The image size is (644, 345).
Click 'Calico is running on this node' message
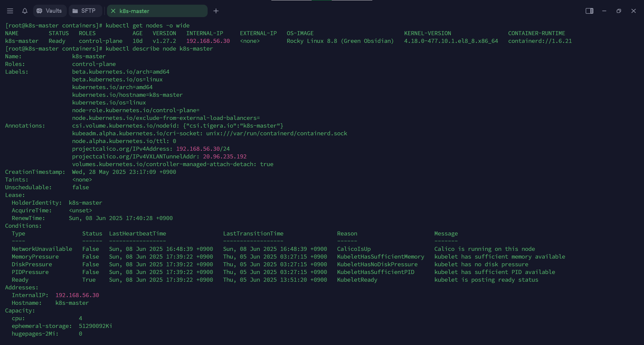pos(485,249)
